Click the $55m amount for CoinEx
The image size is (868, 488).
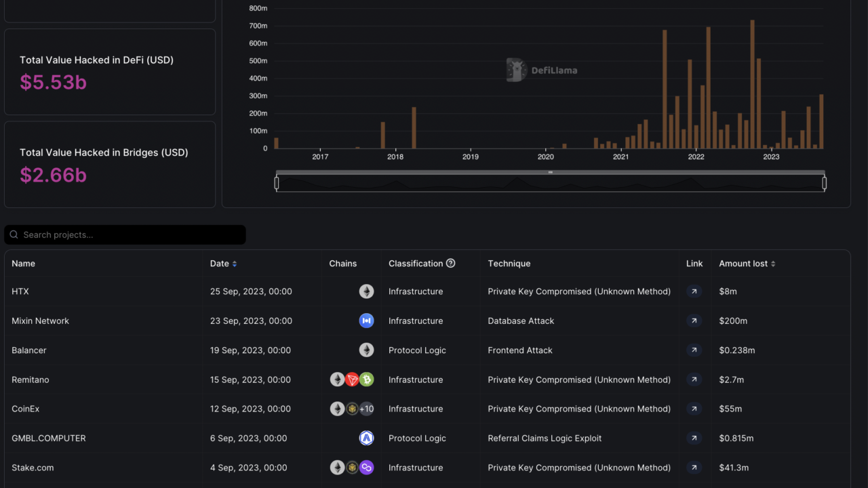tap(730, 409)
